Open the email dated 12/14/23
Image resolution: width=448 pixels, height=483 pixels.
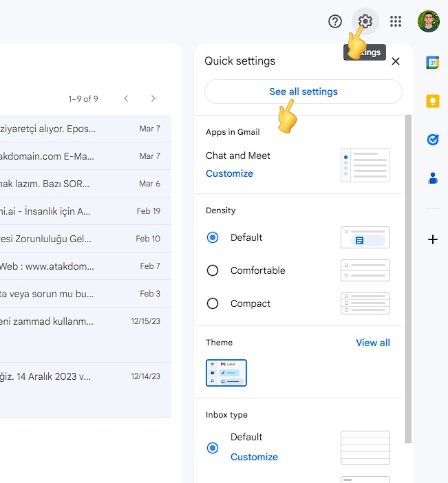(85, 390)
